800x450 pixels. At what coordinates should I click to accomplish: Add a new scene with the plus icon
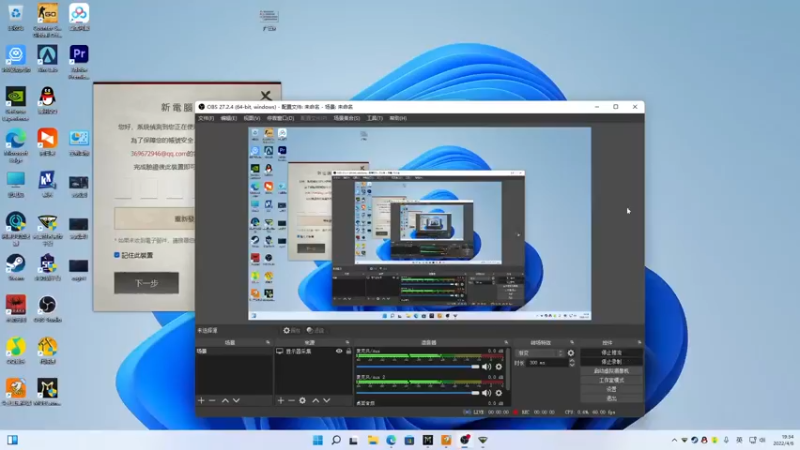[201, 401]
